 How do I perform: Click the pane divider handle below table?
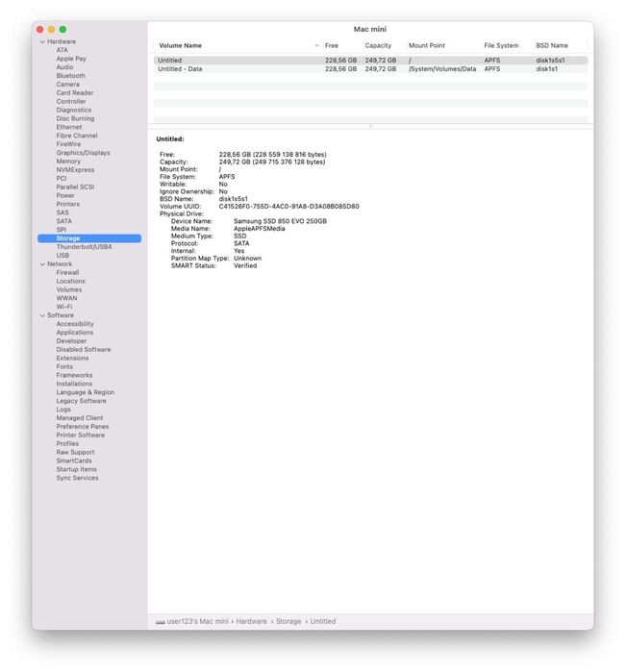[x=370, y=127]
